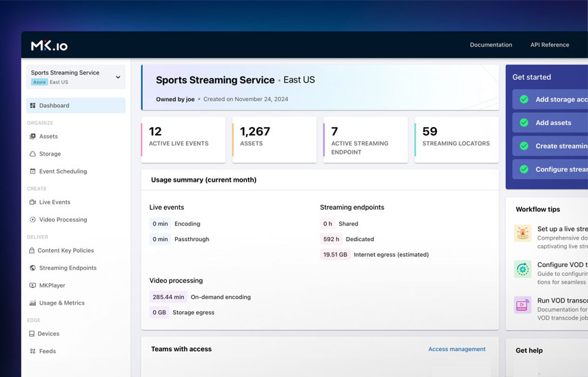Select the Storage cloud icon
This screenshot has width=588, height=377.
pyautogui.click(x=33, y=154)
